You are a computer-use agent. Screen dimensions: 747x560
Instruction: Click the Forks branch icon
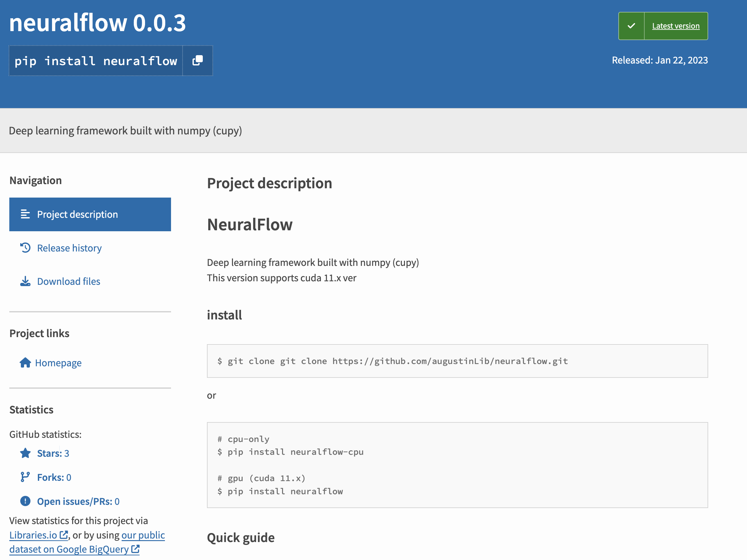coord(25,477)
